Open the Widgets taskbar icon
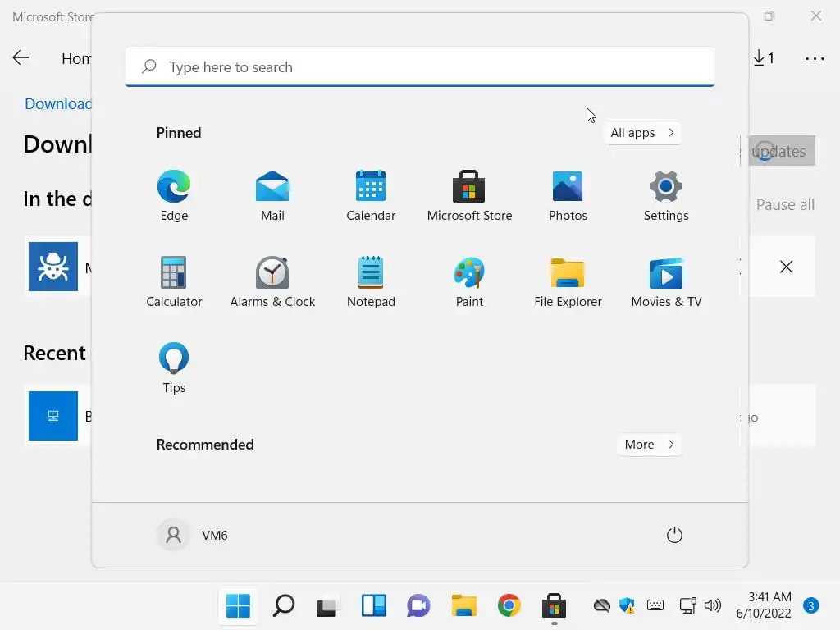840x630 pixels. [373, 606]
